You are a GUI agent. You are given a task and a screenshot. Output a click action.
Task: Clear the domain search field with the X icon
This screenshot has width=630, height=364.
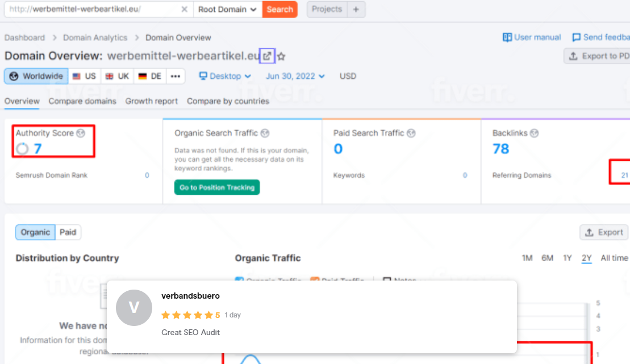183,10
